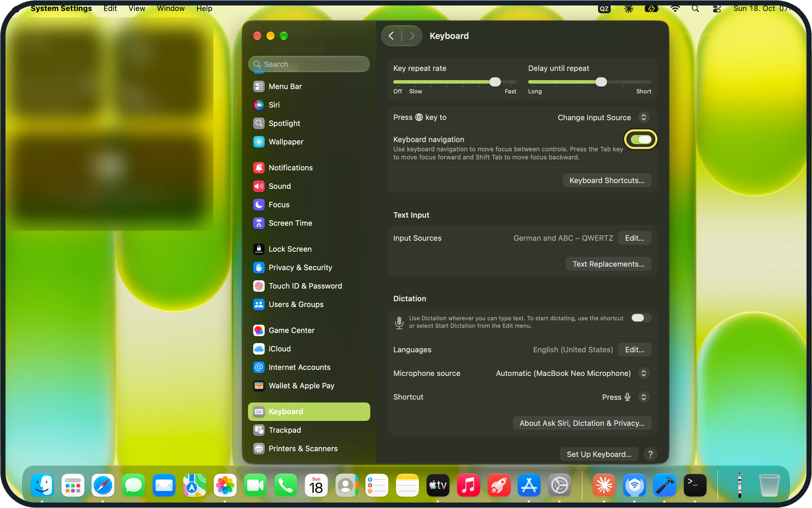This screenshot has width=812, height=508.
Task: Click 'German and ABC – QWERTZ' text
Action: pos(563,238)
